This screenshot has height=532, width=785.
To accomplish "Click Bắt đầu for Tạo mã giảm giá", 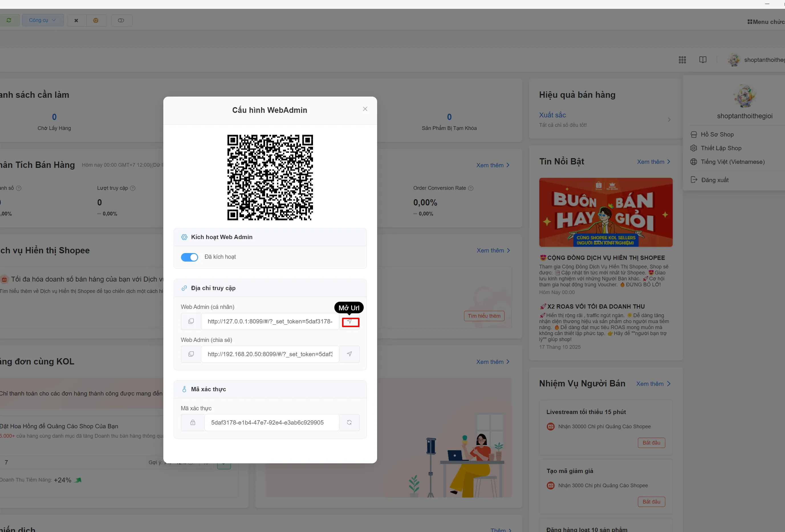I will (651, 502).
